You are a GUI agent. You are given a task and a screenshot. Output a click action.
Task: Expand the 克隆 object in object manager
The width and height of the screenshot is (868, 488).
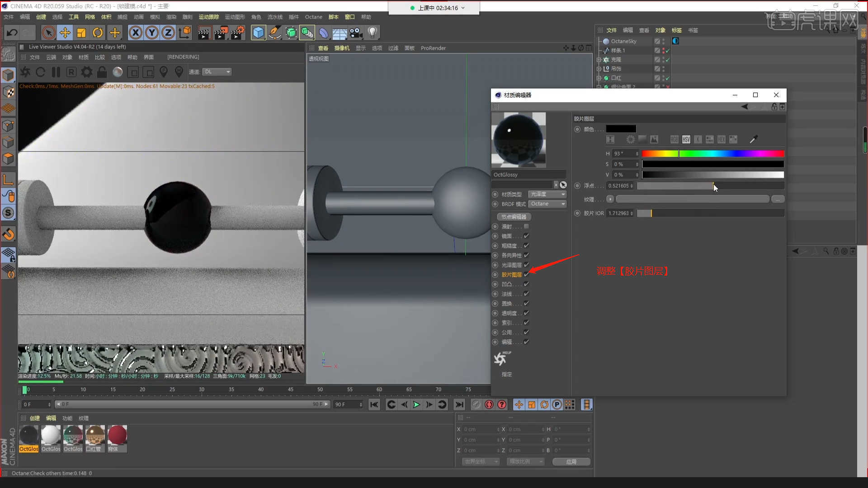[599, 60]
